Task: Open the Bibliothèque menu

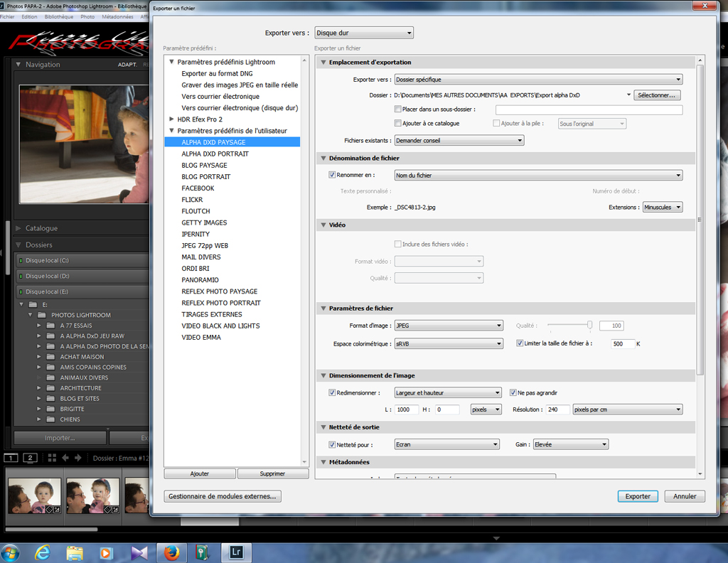Action: pyautogui.click(x=58, y=16)
